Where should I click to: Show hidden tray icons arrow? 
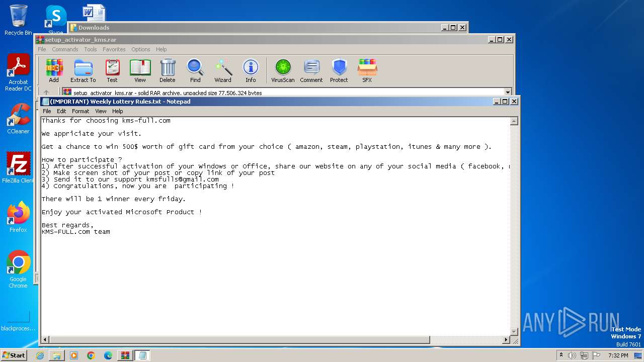pos(561,355)
